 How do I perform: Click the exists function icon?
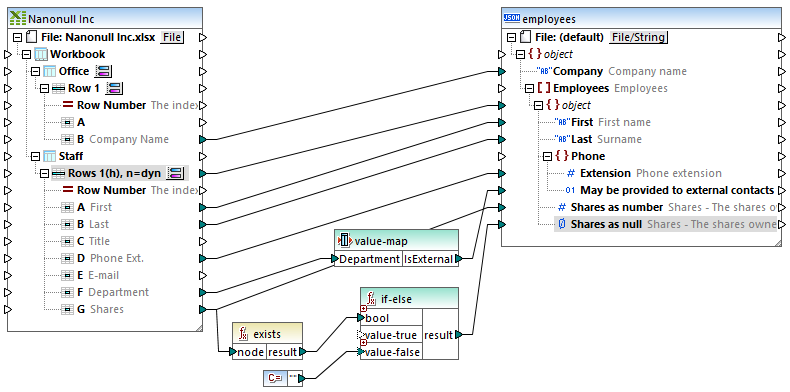[244, 334]
